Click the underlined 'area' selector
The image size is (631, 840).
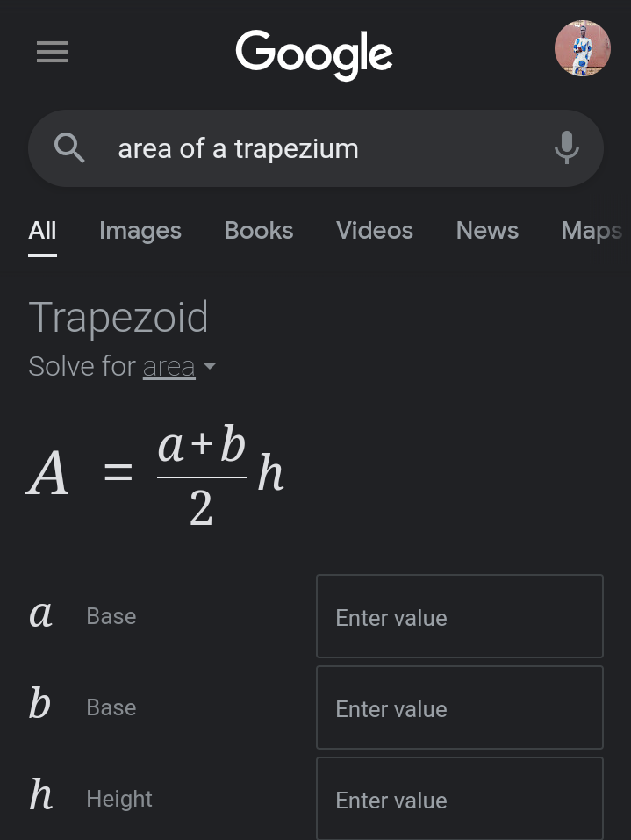coord(169,366)
